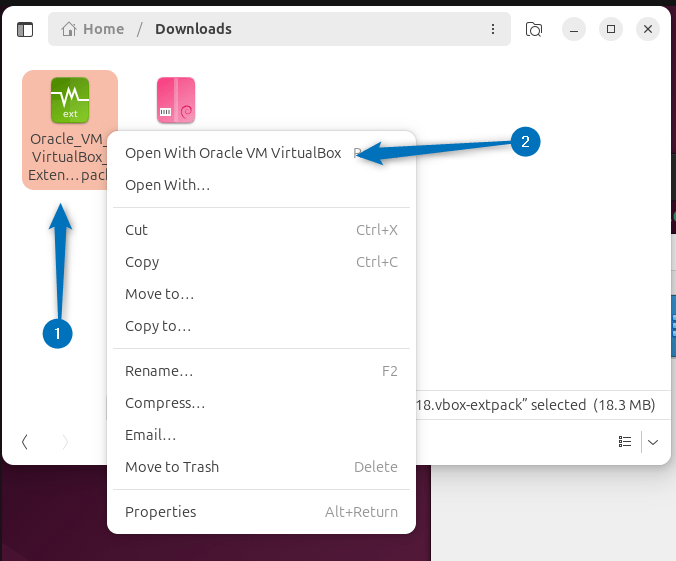Select Copy to… option
The image size is (676, 561).
[158, 326]
